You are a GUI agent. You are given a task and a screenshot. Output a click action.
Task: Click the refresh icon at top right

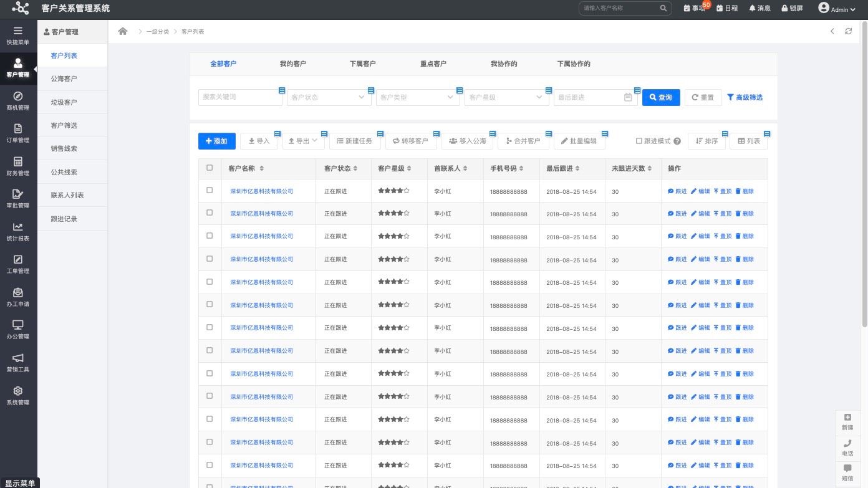tap(848, 31)
